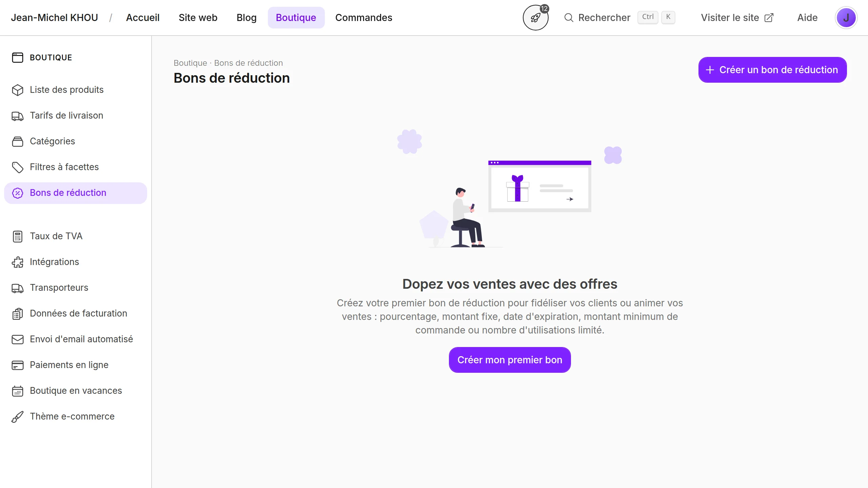Click the Filtres à facettes tag icon
This screenshot has height=488, width=868.
click(x=17, y=167)
